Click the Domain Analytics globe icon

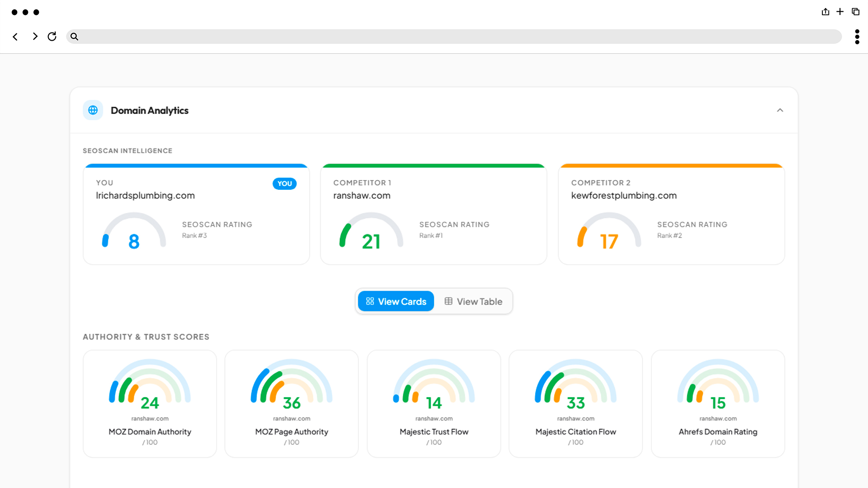[93, 110]
